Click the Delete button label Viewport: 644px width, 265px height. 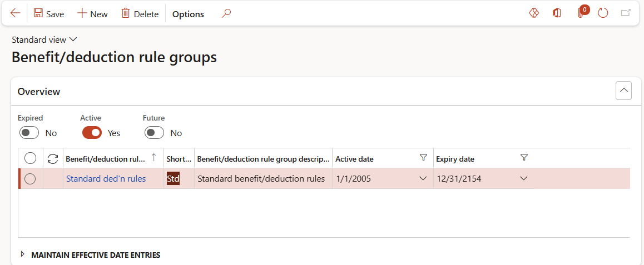click(146, 14)
